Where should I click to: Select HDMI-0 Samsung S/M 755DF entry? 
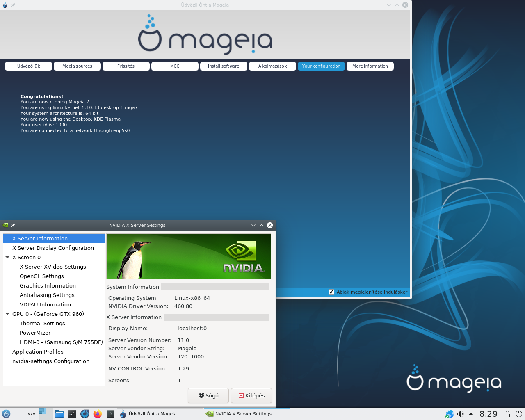[x=54, y=342]
